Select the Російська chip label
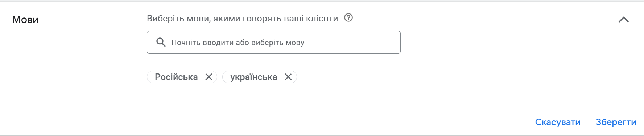Image resolution: width=644 pixels, height=136 pixels. point(176,77)
